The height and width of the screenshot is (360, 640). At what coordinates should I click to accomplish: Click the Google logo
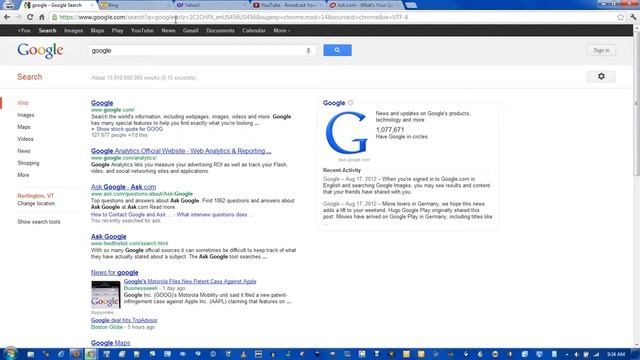(x=40, y=51)
